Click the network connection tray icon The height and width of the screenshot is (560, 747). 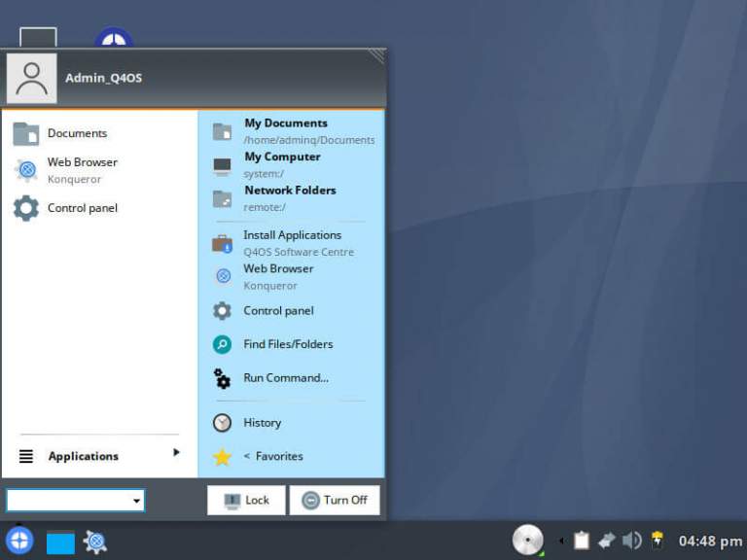(607, 541)
